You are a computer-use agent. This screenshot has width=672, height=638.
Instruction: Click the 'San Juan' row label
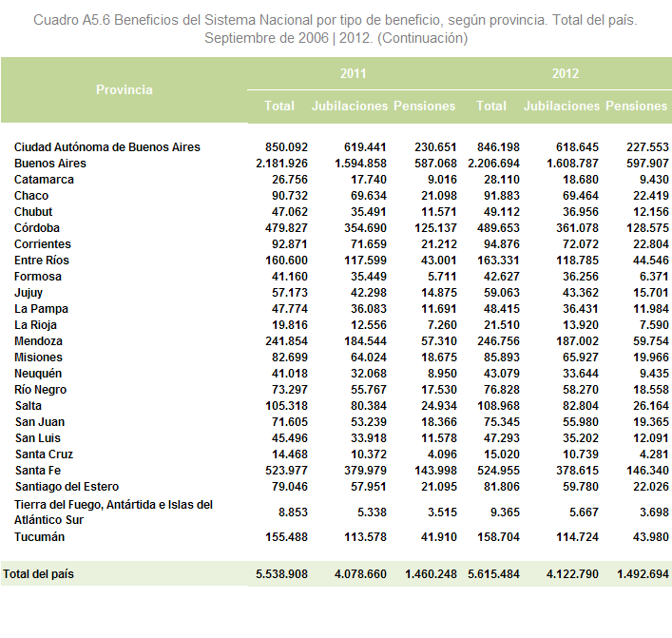pos(40,422)
